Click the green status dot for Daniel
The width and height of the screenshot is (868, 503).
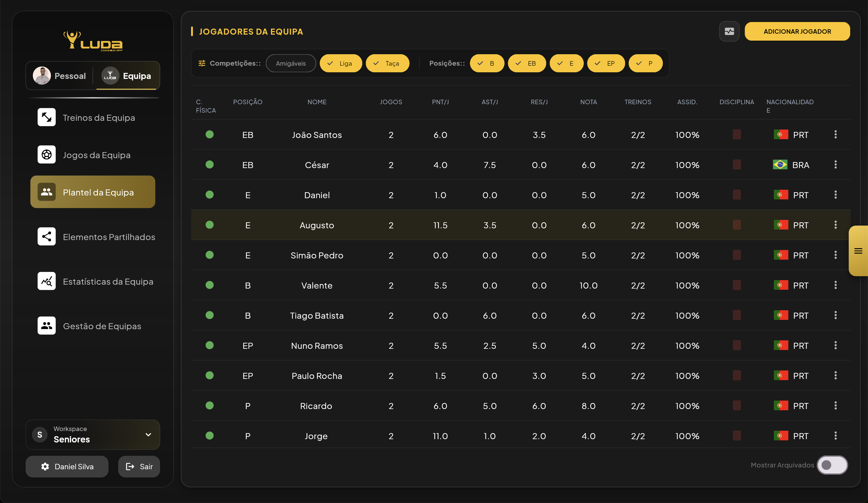pos(210,195)
